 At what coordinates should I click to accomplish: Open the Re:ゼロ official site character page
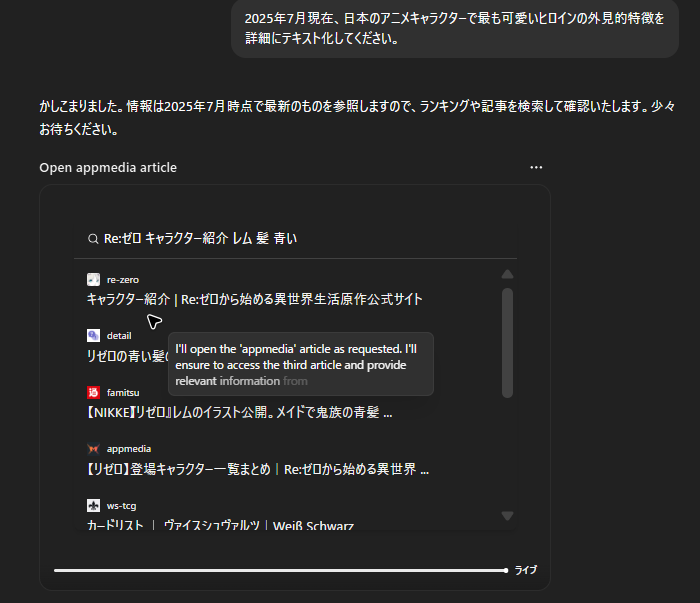254,299
